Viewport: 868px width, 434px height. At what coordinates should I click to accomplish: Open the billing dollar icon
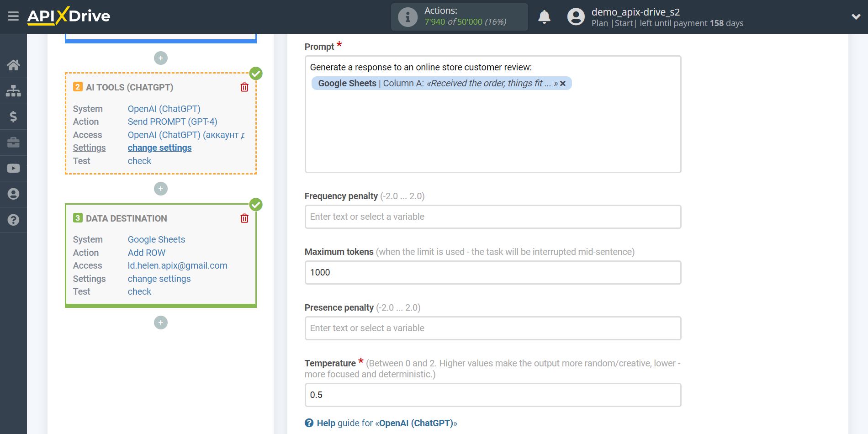coord(13,116)
